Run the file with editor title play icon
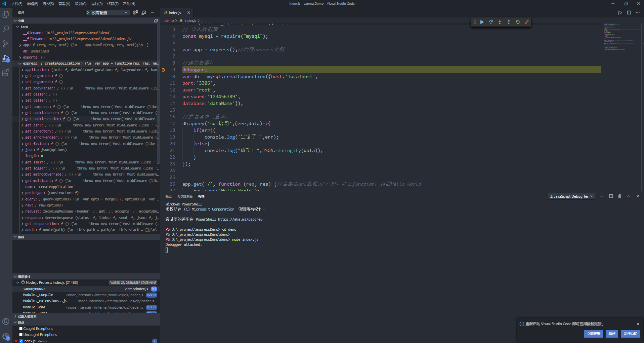This screenshot has height=343, width=644. pyautogui.click(x=620, y=13)
